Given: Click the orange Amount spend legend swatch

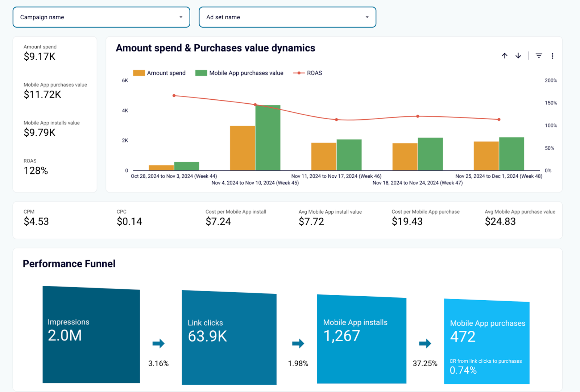Looking at the screenshot, I should (139, 73).
